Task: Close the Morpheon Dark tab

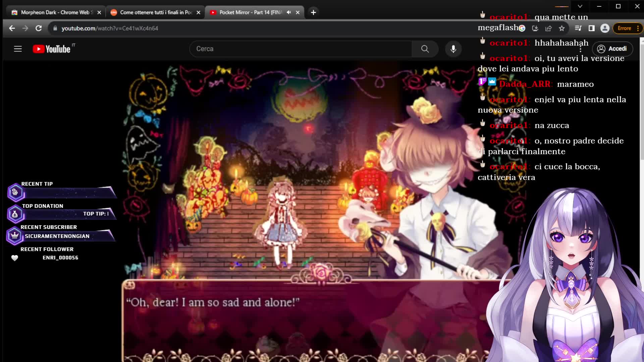Action: coord(99,12)
